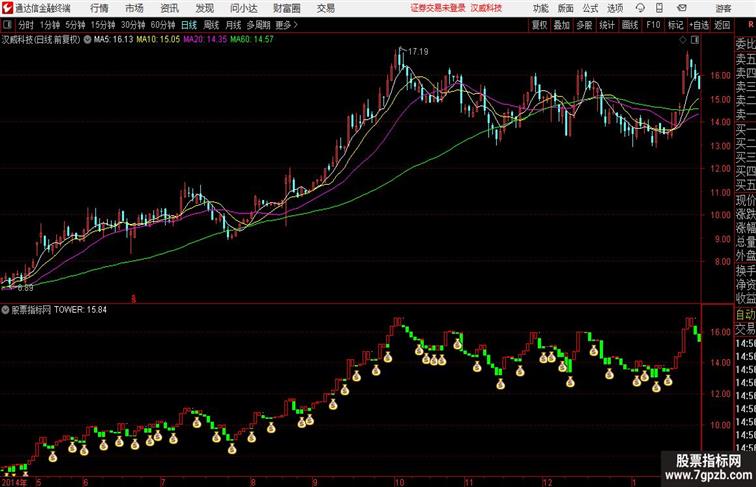The width and height of the screenshot is (756, 487).
Task: Expand the 更多 period options
Action: 286,25
